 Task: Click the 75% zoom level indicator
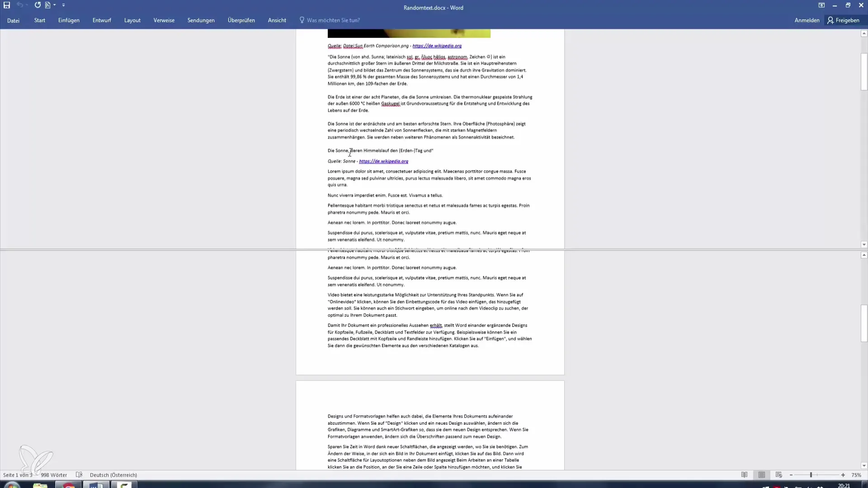click(x=856, y=475)
